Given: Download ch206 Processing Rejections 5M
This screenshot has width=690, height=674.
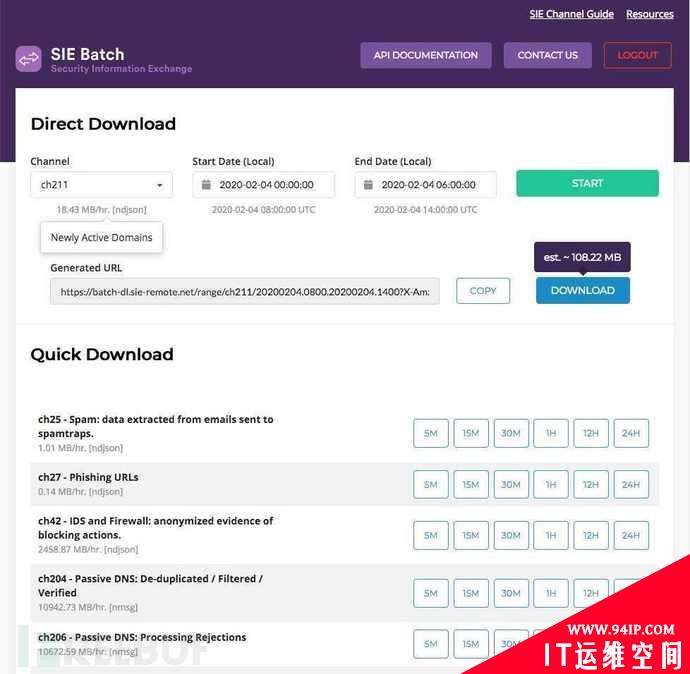Looking at the screenshot, I should [x=431, y=644].
